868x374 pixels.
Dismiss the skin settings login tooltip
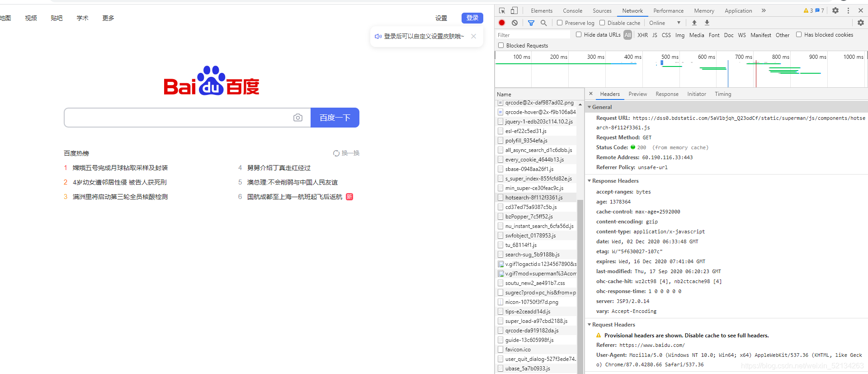pos(473,36)
